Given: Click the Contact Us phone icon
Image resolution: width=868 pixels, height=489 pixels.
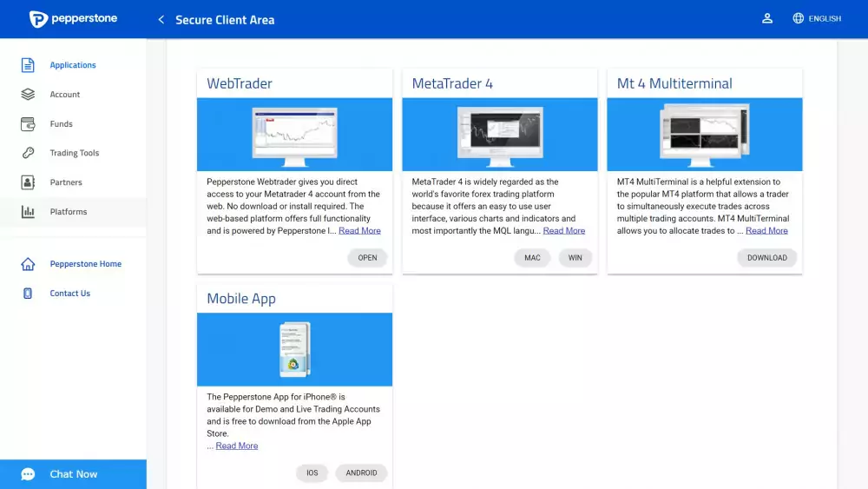Looking at the screenshot, I should click(28, 293).
